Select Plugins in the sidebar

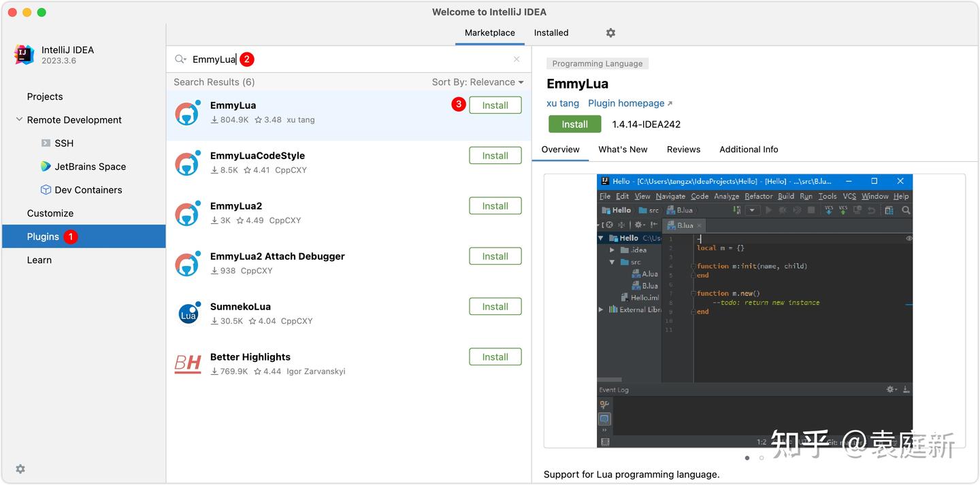coord(84,237)
